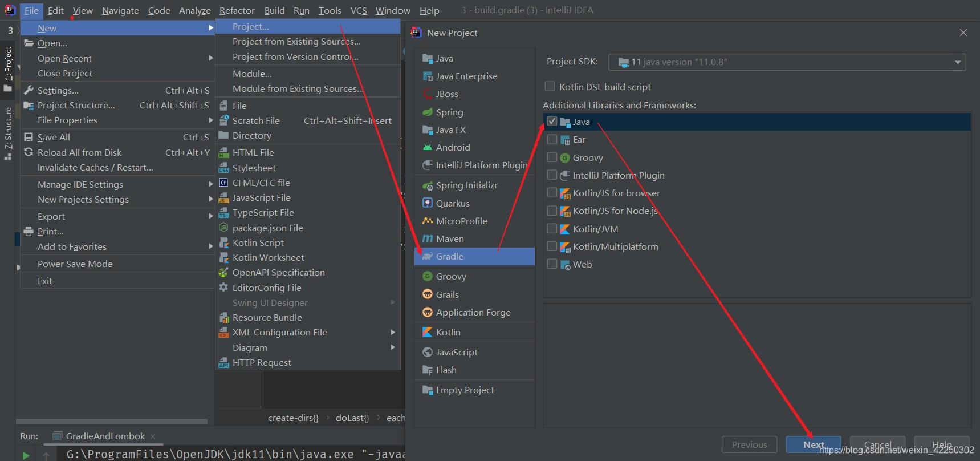Image resolution: width=980 pixels, height=461 pixels.
Task: Select the Android project icon
Action: (x=427, y=147)
